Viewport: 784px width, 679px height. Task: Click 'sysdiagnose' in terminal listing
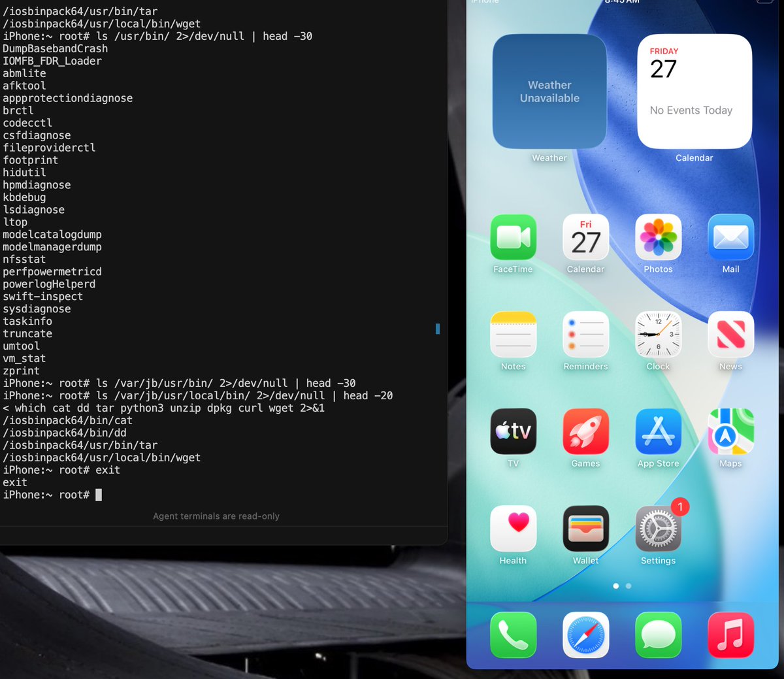click(37, 309)
